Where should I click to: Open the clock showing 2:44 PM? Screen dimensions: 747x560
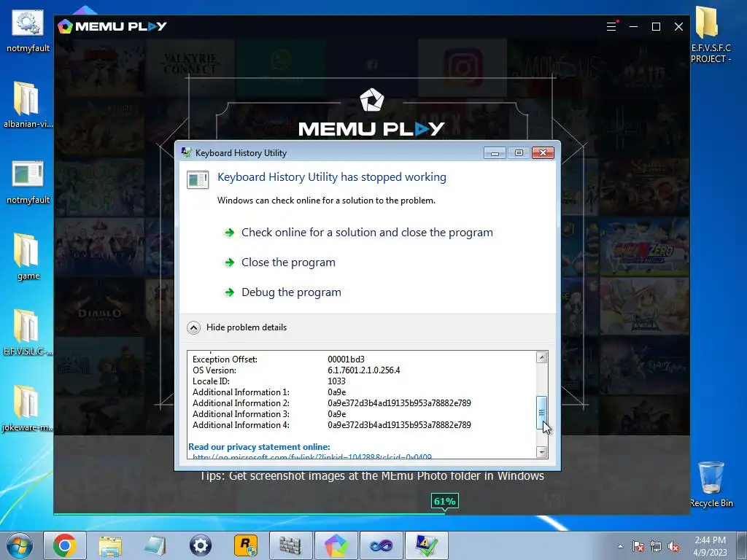[711, 546]
